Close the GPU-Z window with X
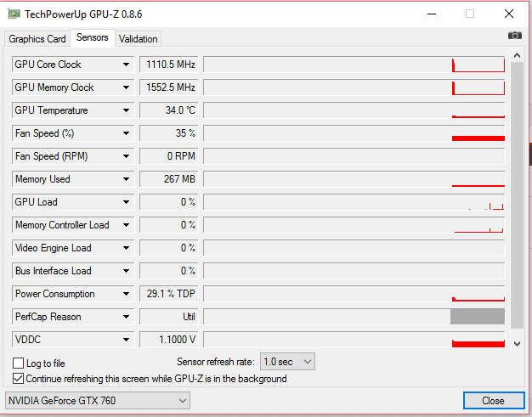This screenshot has height=417, width=532. [x=509, y=14]
